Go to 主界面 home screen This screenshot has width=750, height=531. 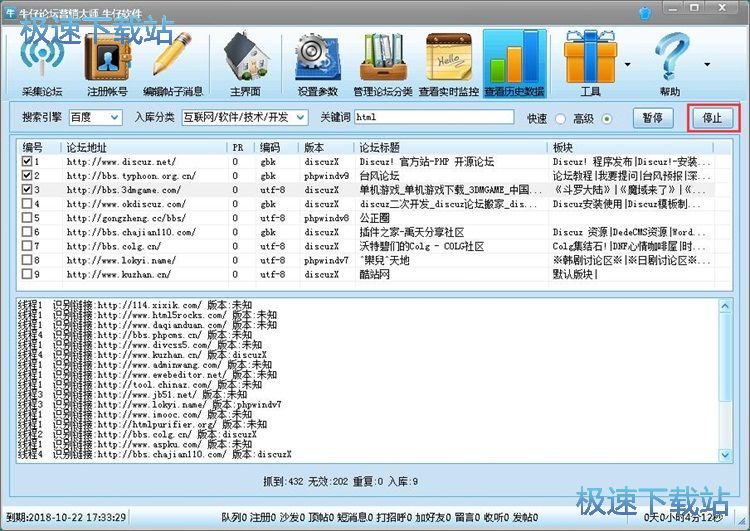[245, 64]
